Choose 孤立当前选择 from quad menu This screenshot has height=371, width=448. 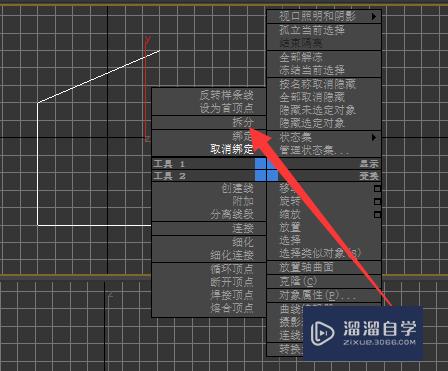point(312,30)
